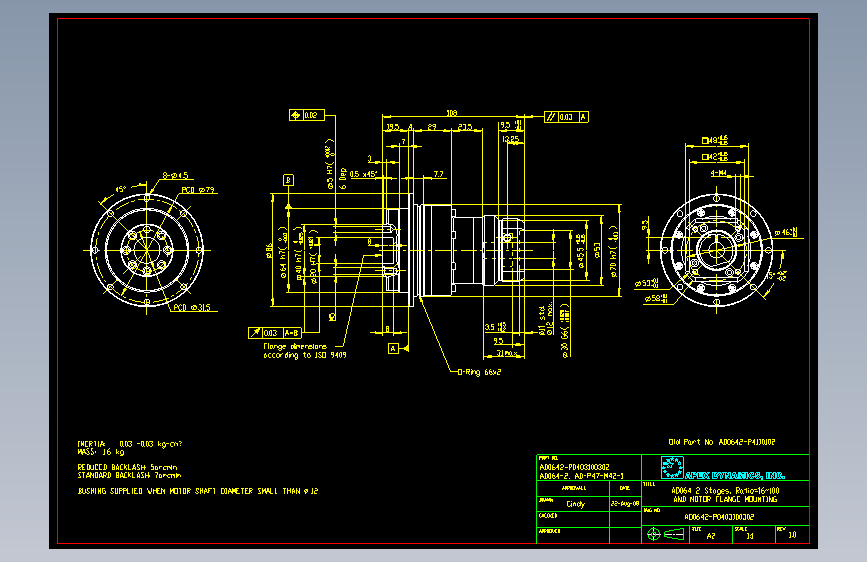867x562 pixels.
Task: Click the drawn-by name 'Cindy'
Action: pyautogui.click(x=576, y=504)
